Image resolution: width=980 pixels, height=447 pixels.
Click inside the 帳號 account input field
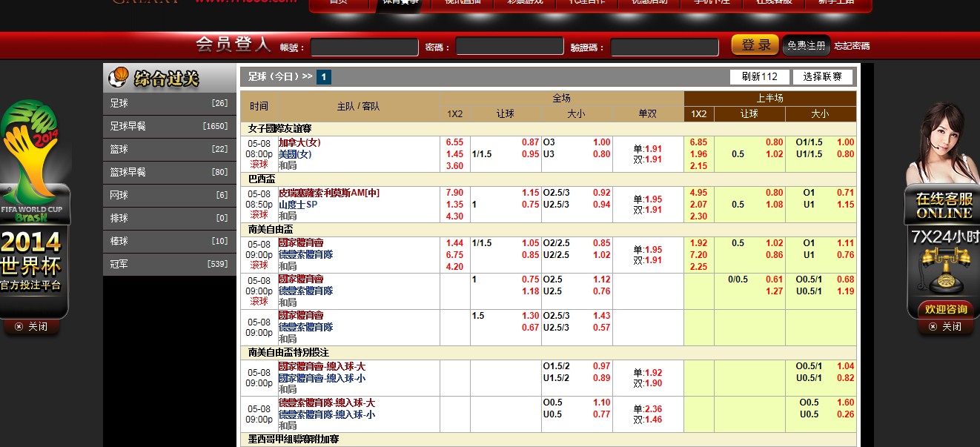click(x=363, y=45)
